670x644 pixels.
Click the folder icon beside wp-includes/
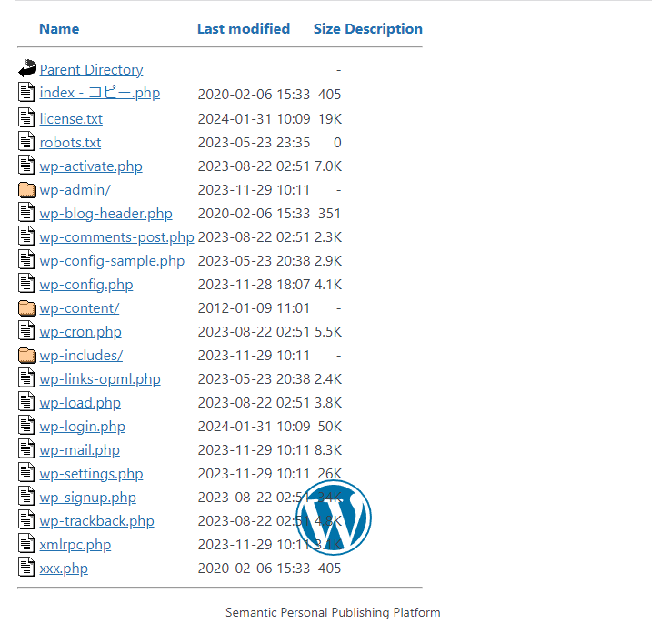click(27, 355)
